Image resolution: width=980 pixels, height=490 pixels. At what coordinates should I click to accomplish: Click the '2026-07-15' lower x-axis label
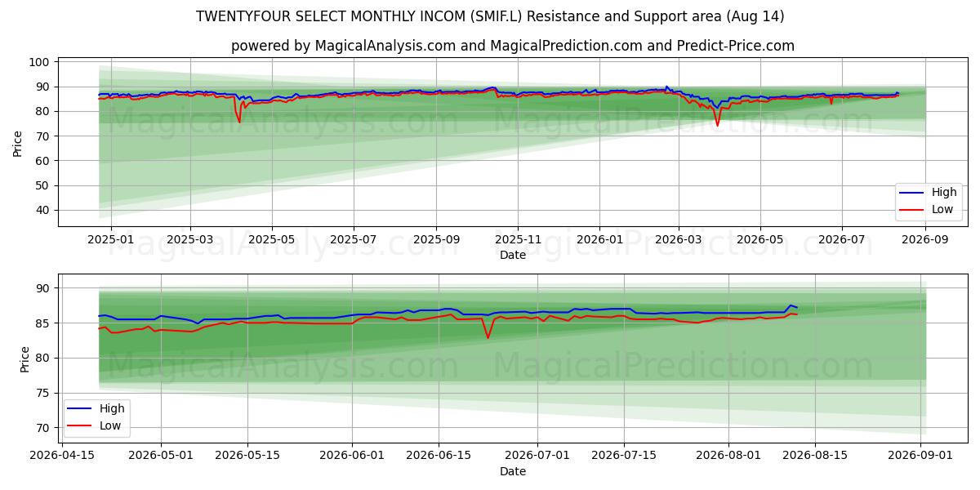(x=624, y=457)
